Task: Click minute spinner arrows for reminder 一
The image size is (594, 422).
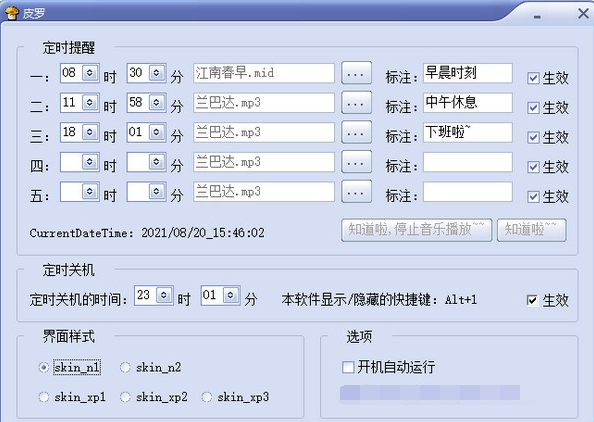Action: [x=156, y=72]
